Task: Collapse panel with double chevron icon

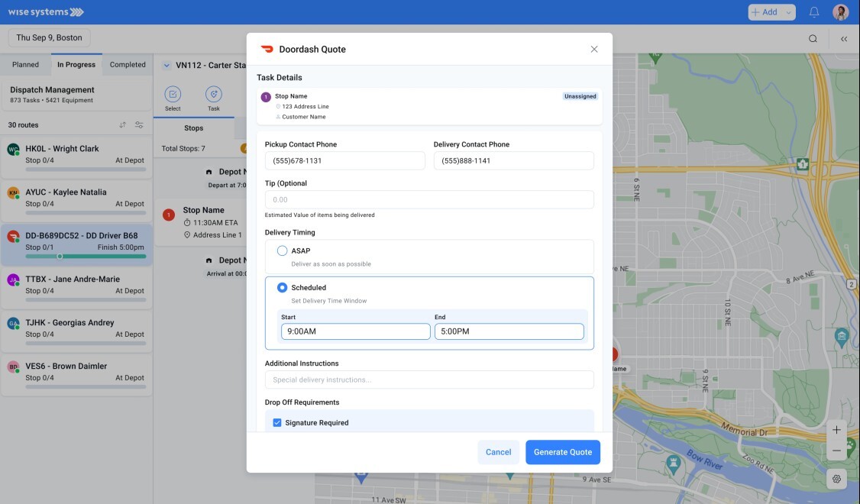Action: (x=843, y=38)
